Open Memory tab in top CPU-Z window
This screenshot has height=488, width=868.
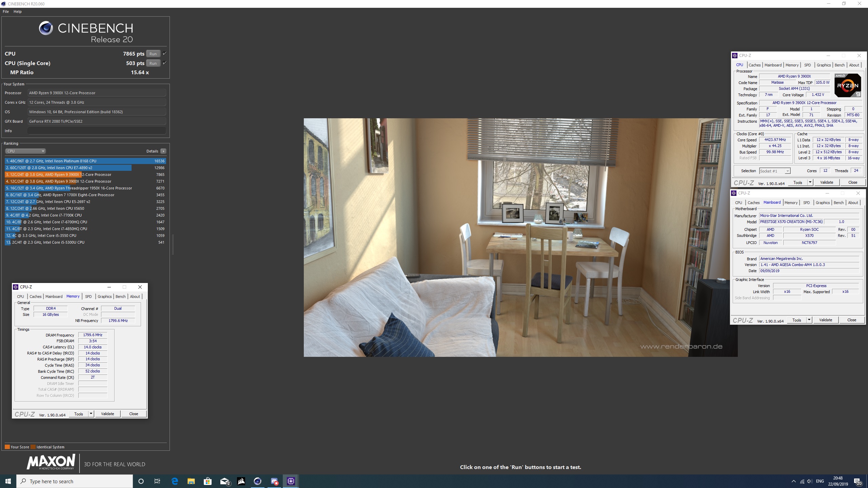pyautogui.click(x=792, y=65)
